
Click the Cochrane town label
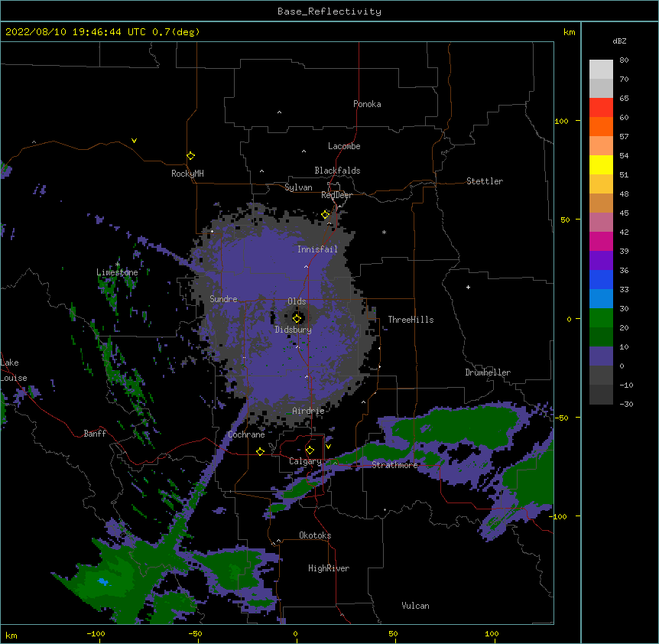pyautogui.click(x=246, y=434)
